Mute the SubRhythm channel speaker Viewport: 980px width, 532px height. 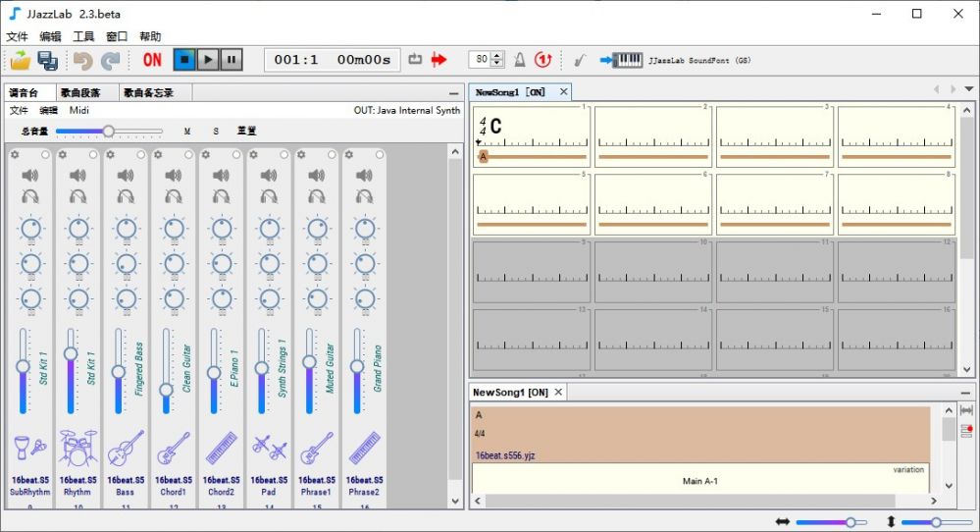click(30, 176)
